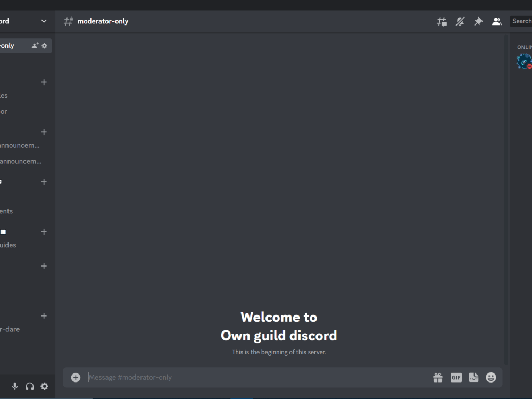This screenshot has width=532, height=399.
Task: Open User Settings with the gear icon
Action: 45,386
